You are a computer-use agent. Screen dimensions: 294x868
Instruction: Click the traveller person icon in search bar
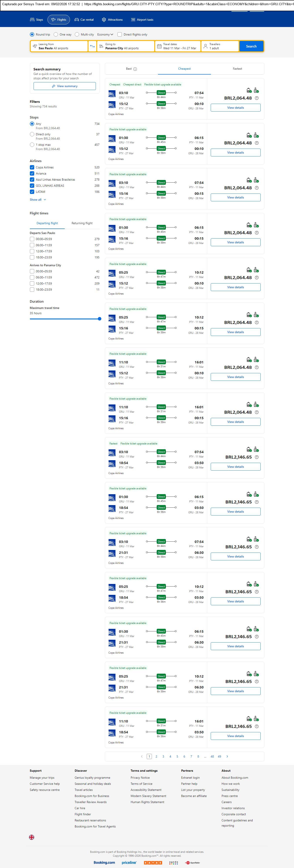pyautogui.click(x=205, y=46)
